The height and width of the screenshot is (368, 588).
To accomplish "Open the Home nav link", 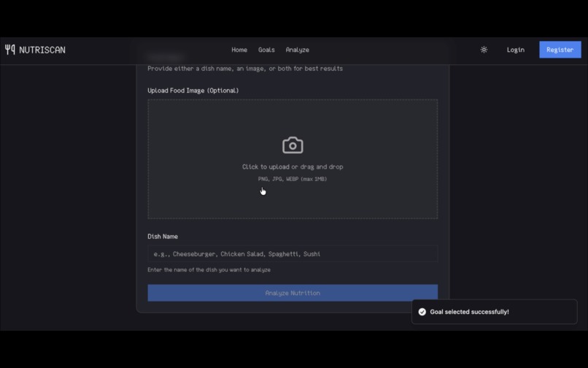I will 239,50.
